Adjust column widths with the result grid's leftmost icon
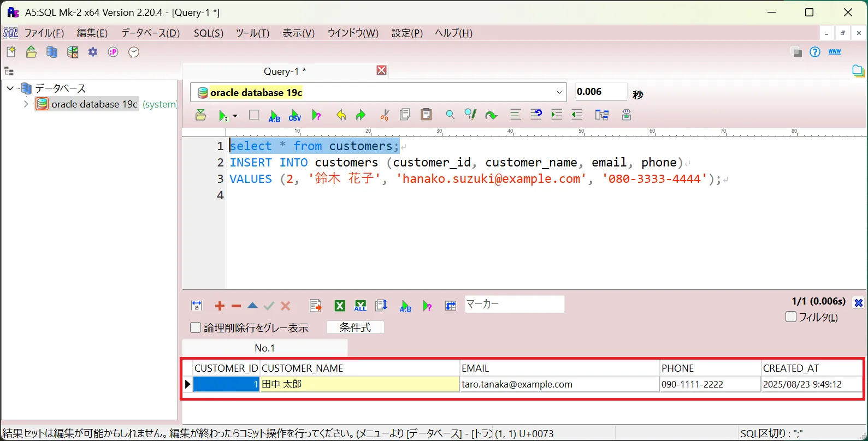The height and width of the screenshot is (441, 868). point(197,306)
